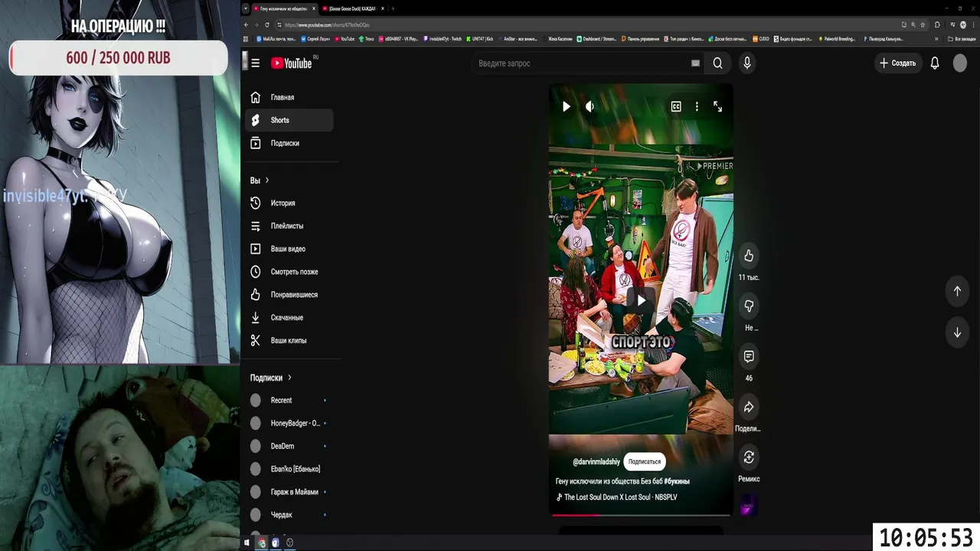Open the sound thumbnail for the Short
Viewport: 980px width, 551px height.
tap(749, 505)
